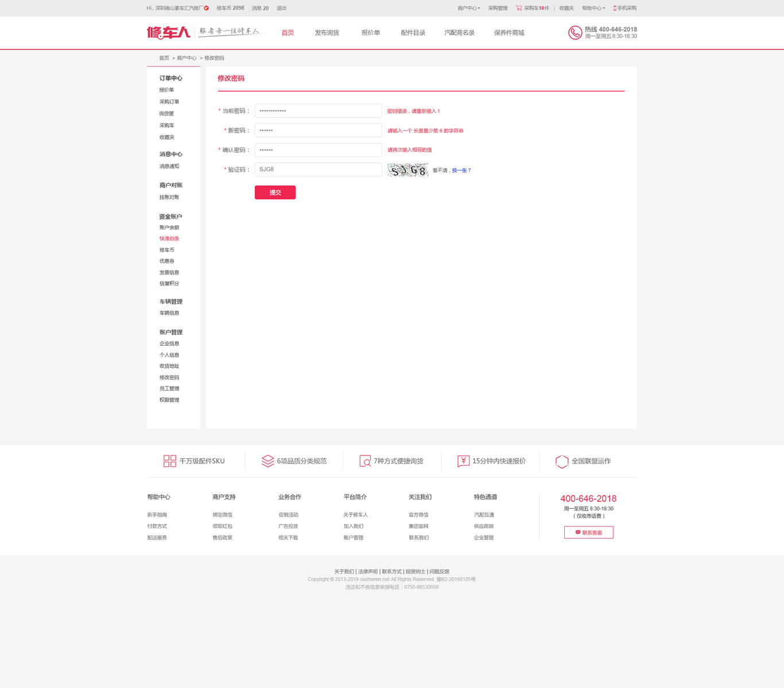Screen dimensions: 784x688
Task: Open 个人信息 in the sidebar
Action: 169,355
